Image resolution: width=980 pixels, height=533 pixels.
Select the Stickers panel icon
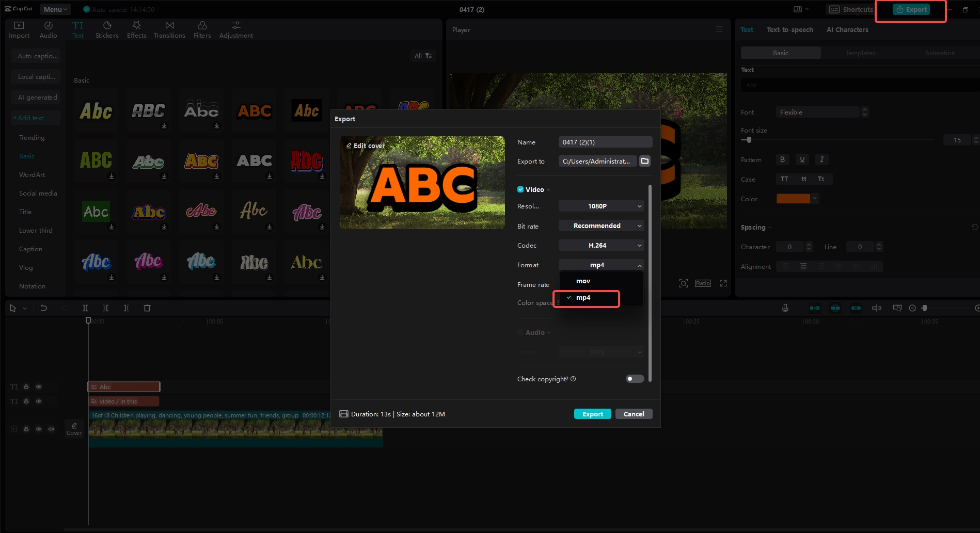[x=107, y=28]
